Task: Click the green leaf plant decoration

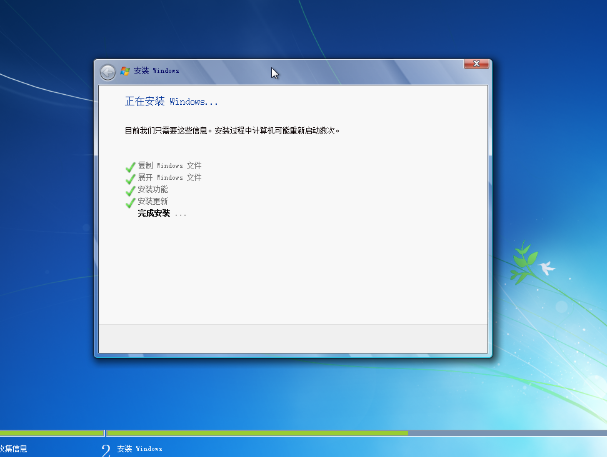Action: tap(521, 263)
